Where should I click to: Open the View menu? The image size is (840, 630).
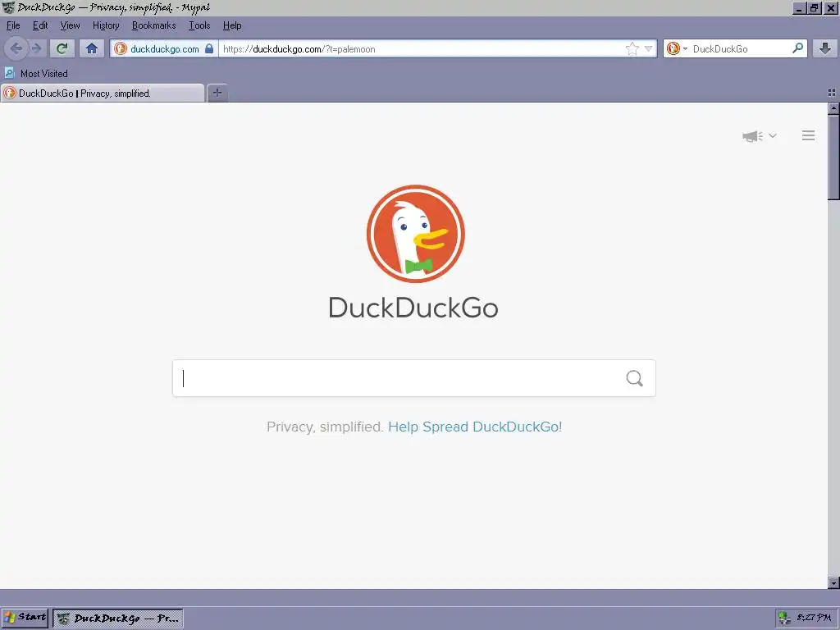pyautogui.click(x=70, y=25)
